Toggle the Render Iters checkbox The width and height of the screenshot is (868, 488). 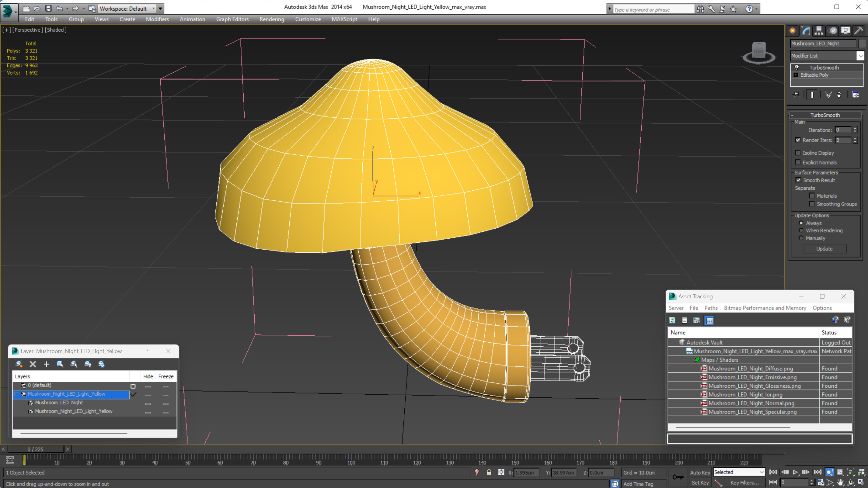[x=798, y=140]
